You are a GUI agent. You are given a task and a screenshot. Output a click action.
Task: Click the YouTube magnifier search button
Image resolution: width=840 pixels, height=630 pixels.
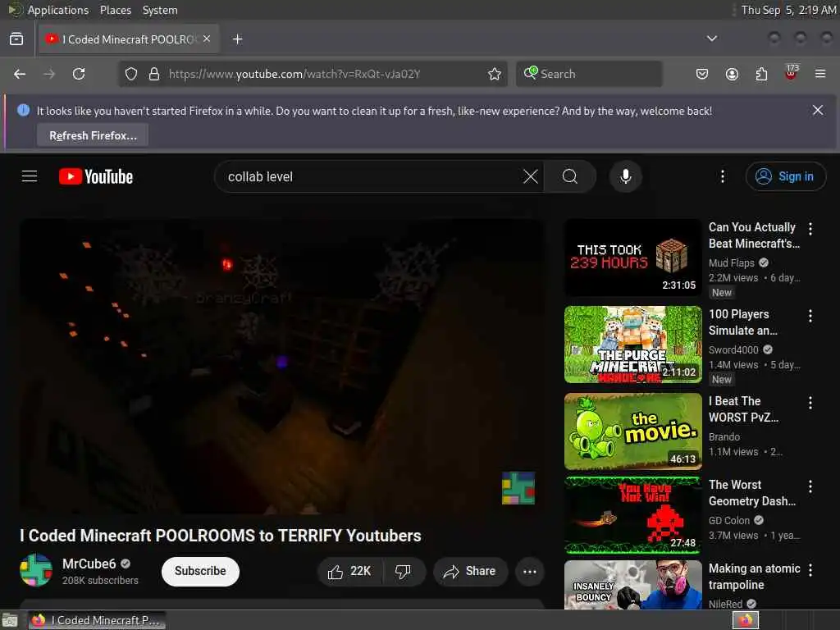[570, 176]
